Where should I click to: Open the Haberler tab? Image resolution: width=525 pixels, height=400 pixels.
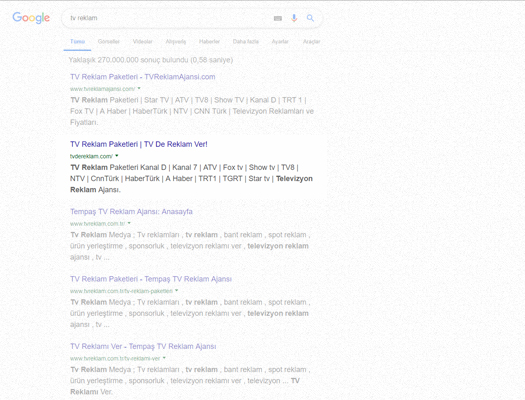[209, 42]
